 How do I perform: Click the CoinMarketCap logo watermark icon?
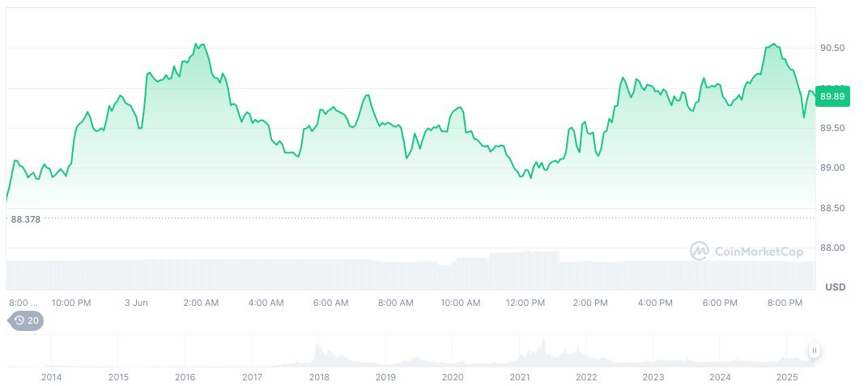coord(699,251)
